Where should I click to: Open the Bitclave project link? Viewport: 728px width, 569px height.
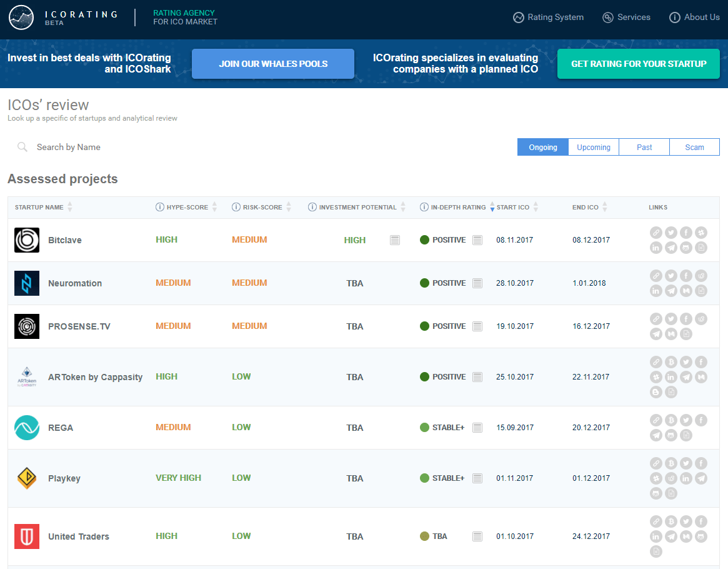65,240
